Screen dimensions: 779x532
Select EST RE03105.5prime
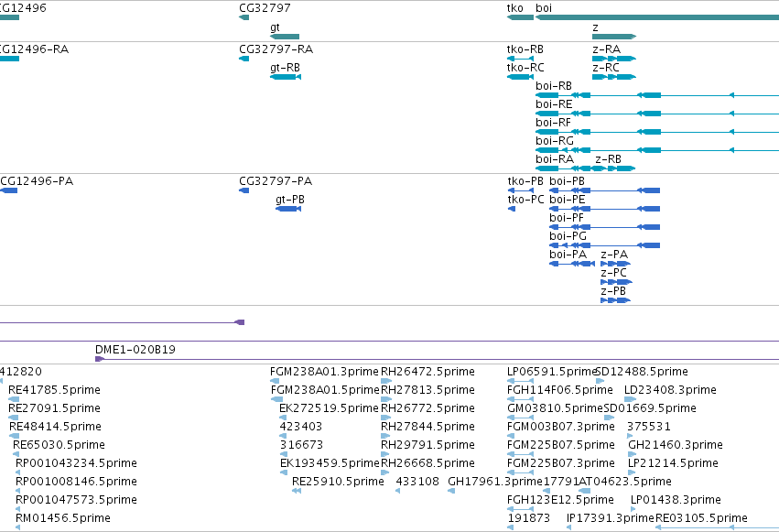[x=718, y=527]
